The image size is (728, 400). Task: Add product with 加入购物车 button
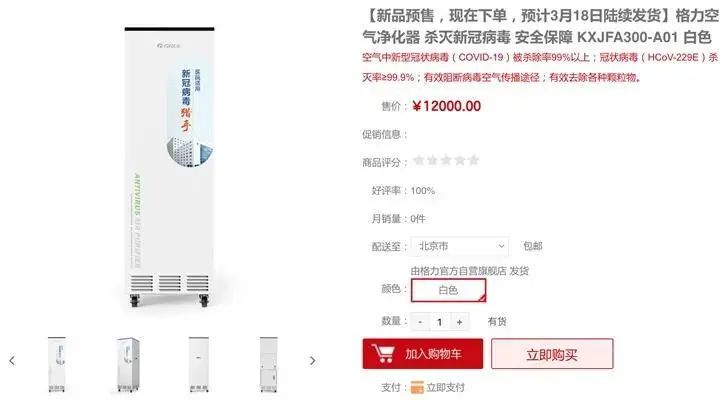[x=422, y=354]
